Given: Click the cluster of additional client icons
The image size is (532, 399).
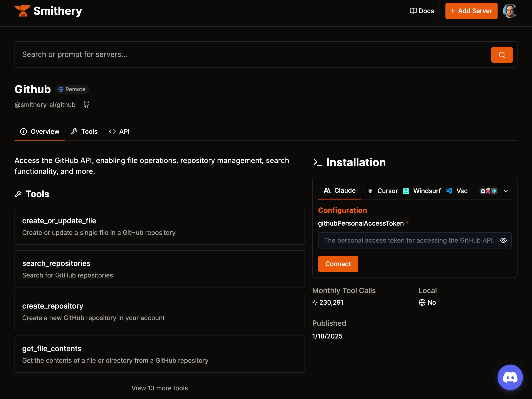Looking at the screenshot, I should point(488,191).
